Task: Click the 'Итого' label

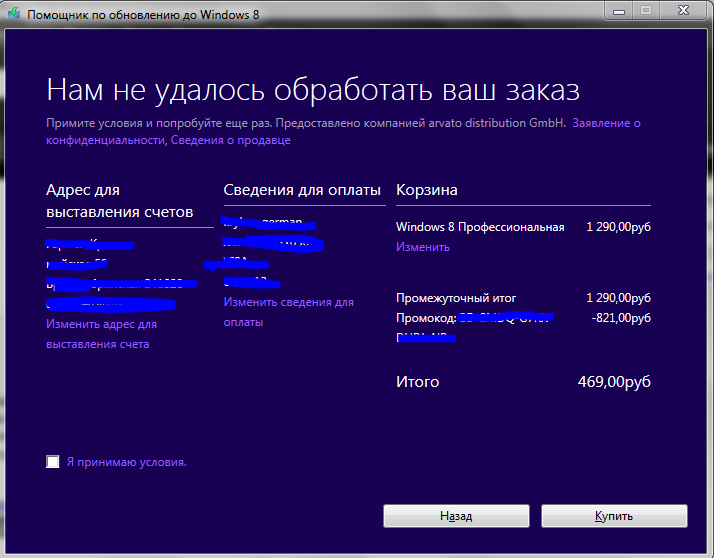Action: (417, 381)
